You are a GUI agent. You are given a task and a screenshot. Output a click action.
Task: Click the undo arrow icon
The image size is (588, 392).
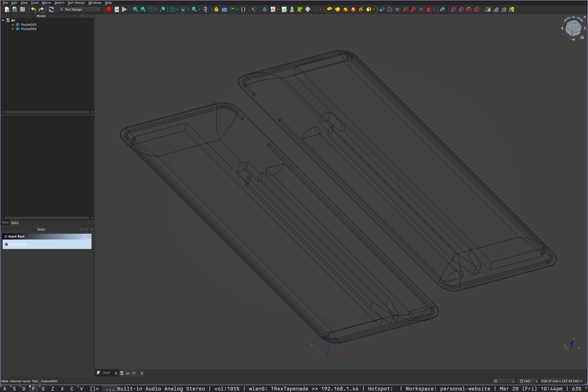[x=34, y=9]
